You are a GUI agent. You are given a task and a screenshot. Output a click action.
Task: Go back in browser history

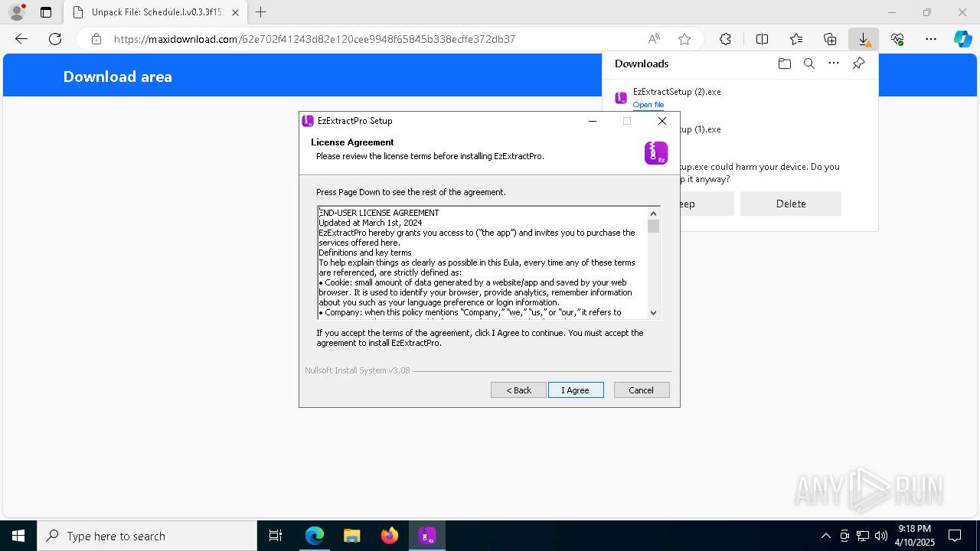[x=21, y=39]
